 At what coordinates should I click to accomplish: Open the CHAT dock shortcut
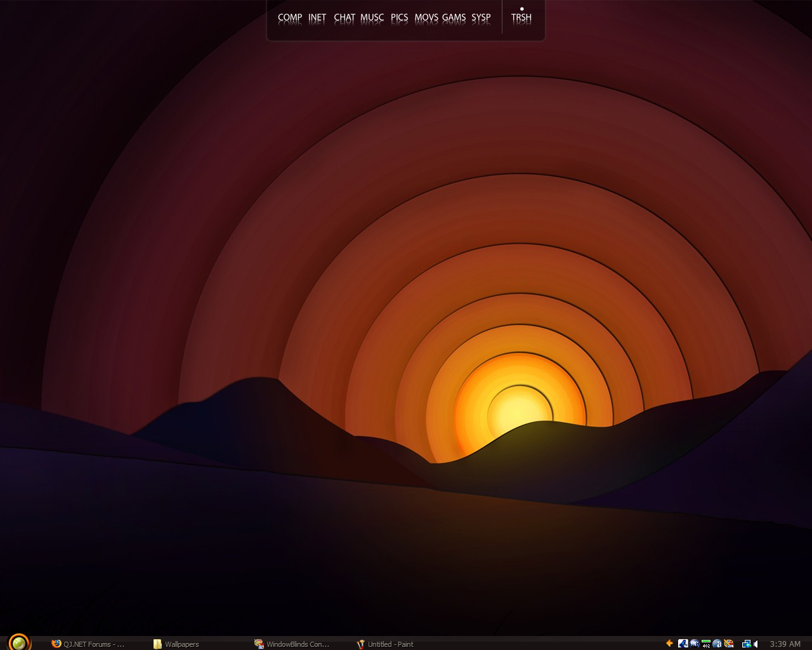[344, 18]
